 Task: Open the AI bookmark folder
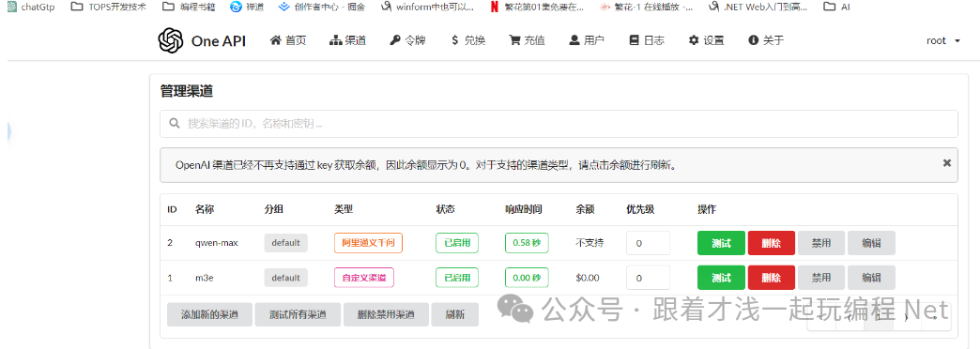(836, 7)
